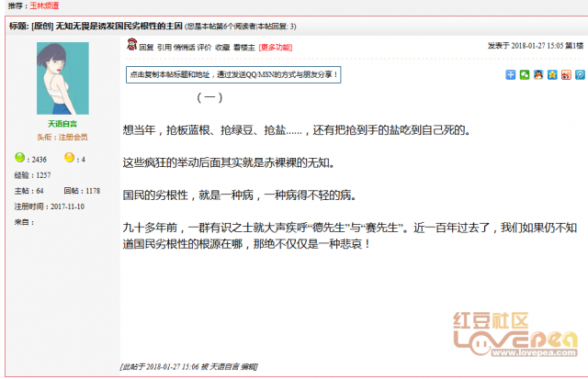588x379 pixels.
Task: Click the 头衔：注册会员 title text
Action: (62, 137)
